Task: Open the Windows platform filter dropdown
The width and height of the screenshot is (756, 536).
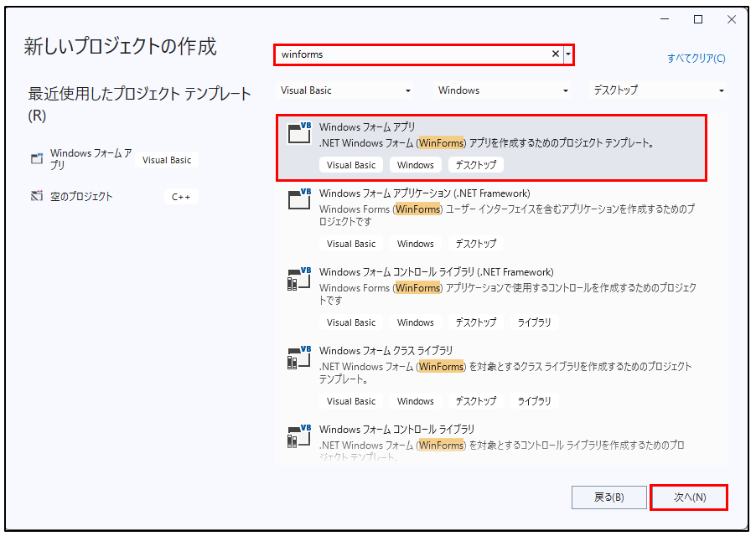Action: click(503, 90)
